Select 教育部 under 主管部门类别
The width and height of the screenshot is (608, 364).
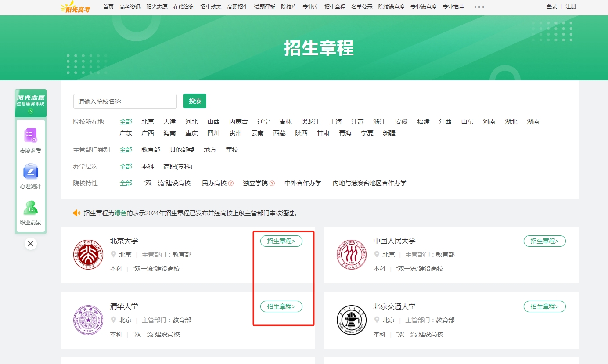pos(151,150)
